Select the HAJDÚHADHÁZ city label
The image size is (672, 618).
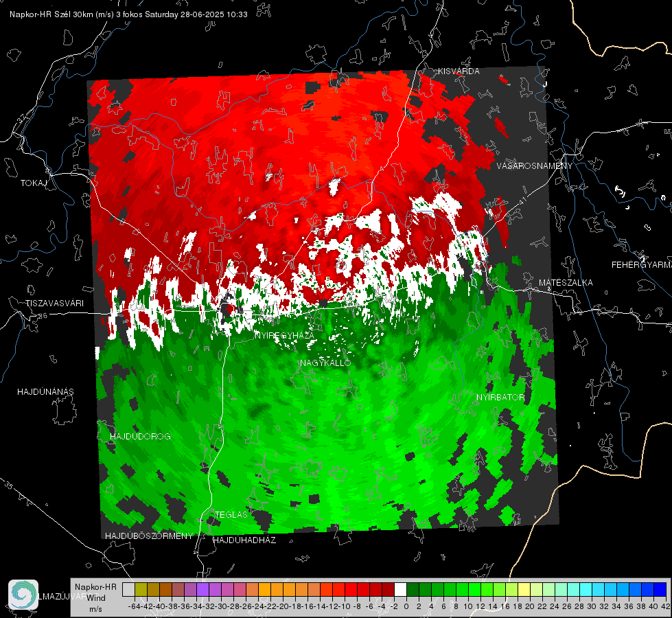pyautogui.click(x=244, y=540)
